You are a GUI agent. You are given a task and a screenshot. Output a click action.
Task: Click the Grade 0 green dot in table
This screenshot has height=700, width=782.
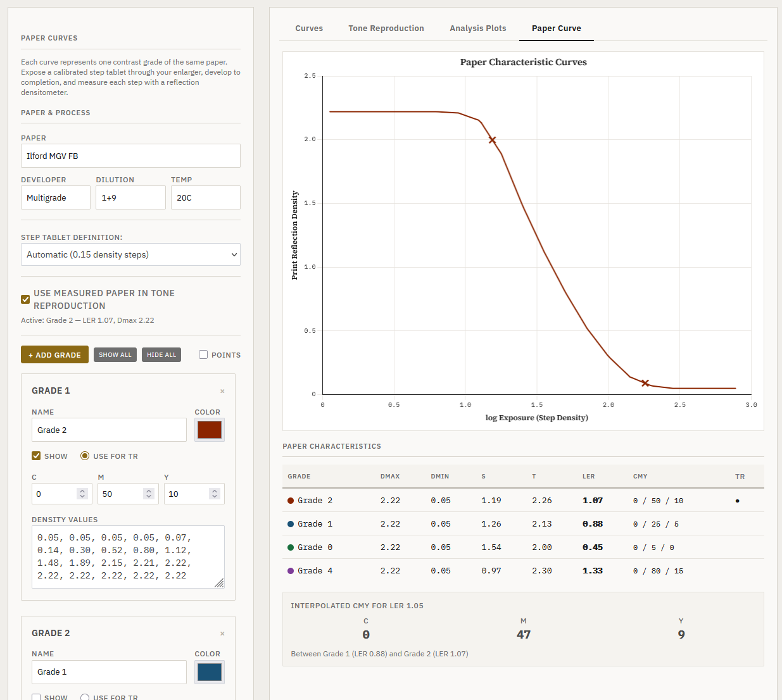click(x=291, y=547)
